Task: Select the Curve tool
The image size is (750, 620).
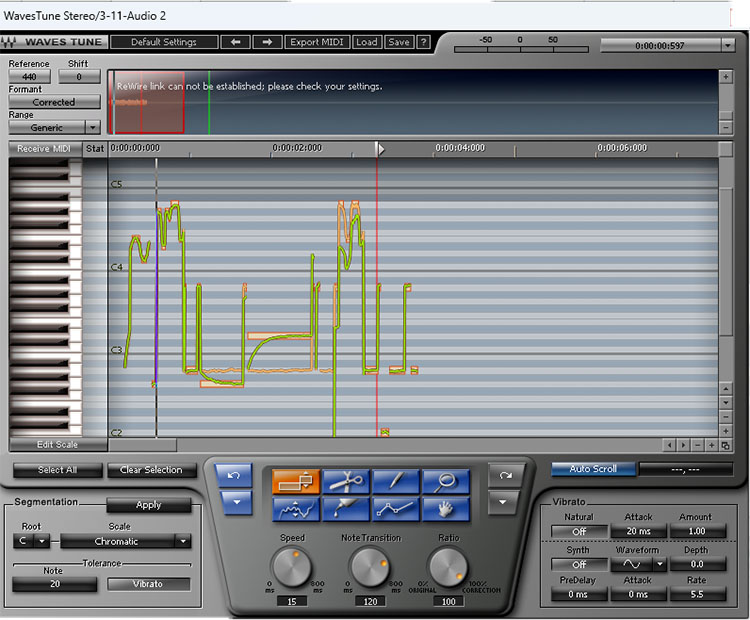Action: tap(296, 509)
